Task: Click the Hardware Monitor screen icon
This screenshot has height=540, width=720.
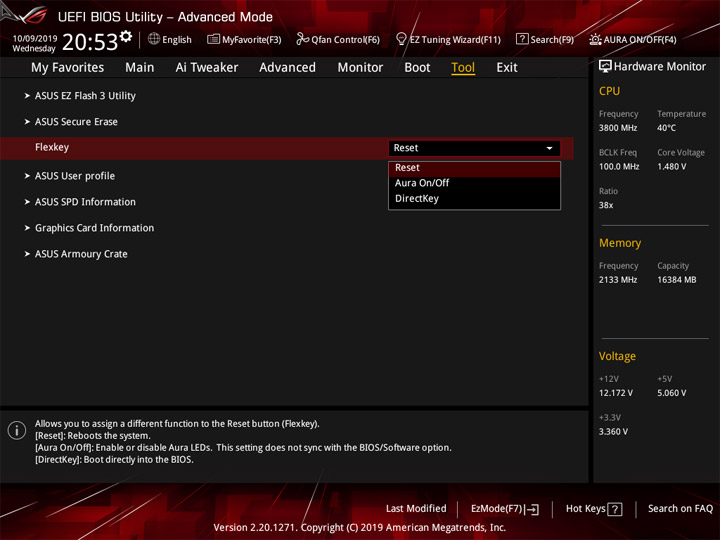Action: click(605, 67)
